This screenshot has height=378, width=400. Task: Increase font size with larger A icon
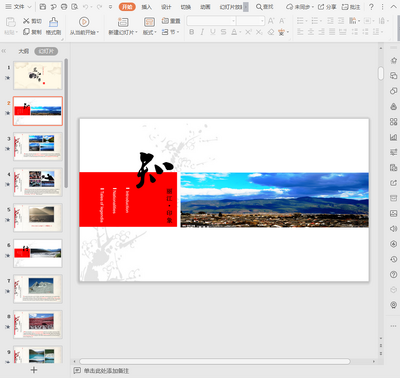click(x=271, y=21)
